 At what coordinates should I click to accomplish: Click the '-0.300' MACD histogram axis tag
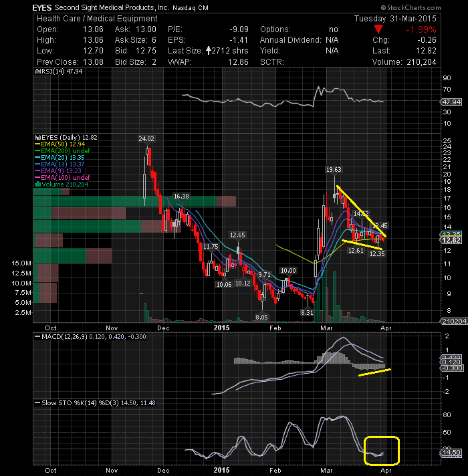pyautogui.click(x=451, y=368)
